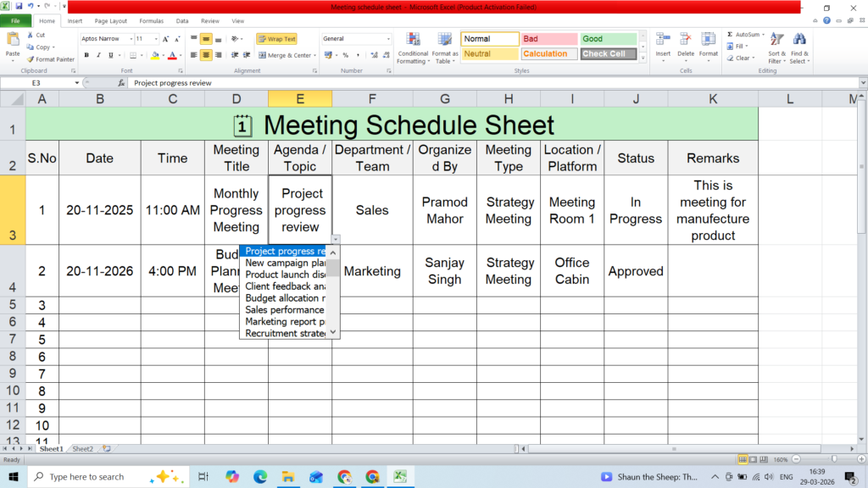
Task: Switch to Page Layout view in status bar
Action: (753, 460)
